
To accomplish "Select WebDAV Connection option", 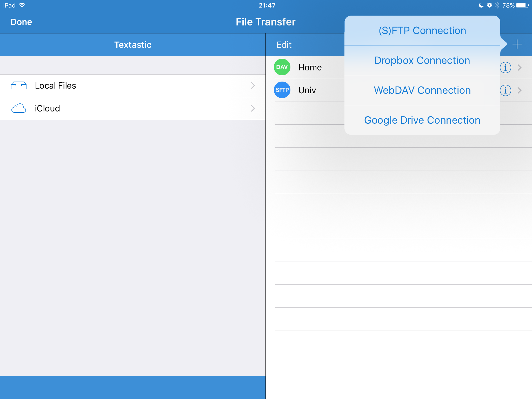I will (x=422, y=90).
